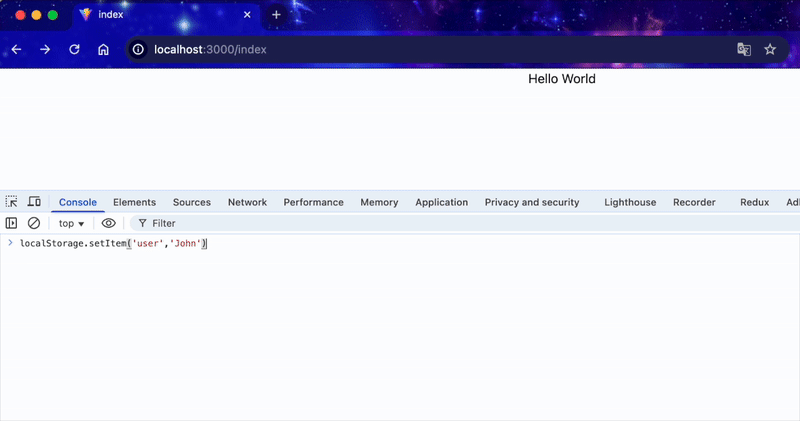Close the index browser tab

click(x=247, y=15)
